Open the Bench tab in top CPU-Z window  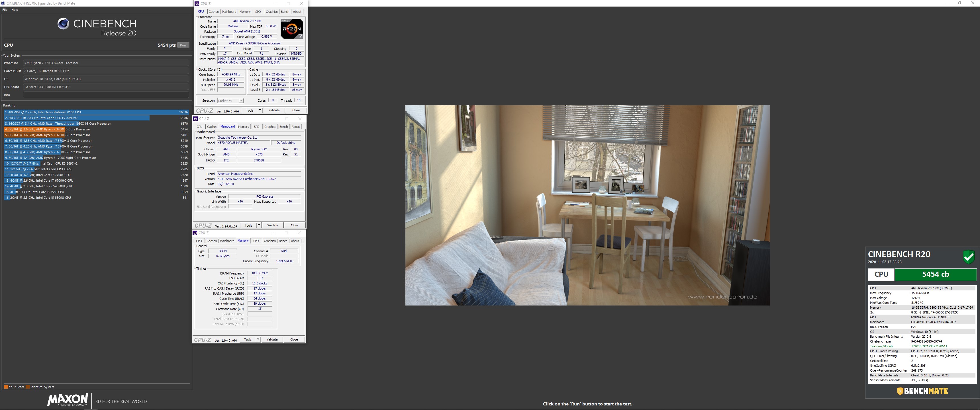point(285,12)
